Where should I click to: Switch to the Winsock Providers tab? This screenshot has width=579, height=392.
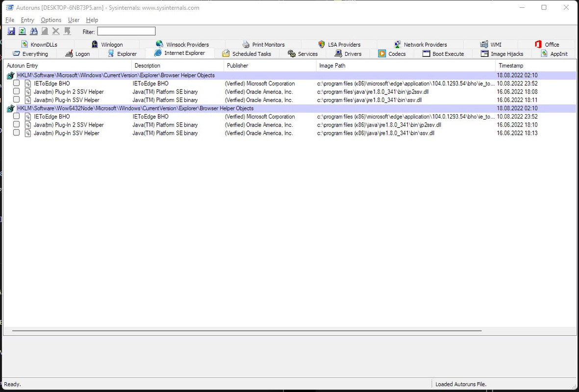(x=182, y=45)
